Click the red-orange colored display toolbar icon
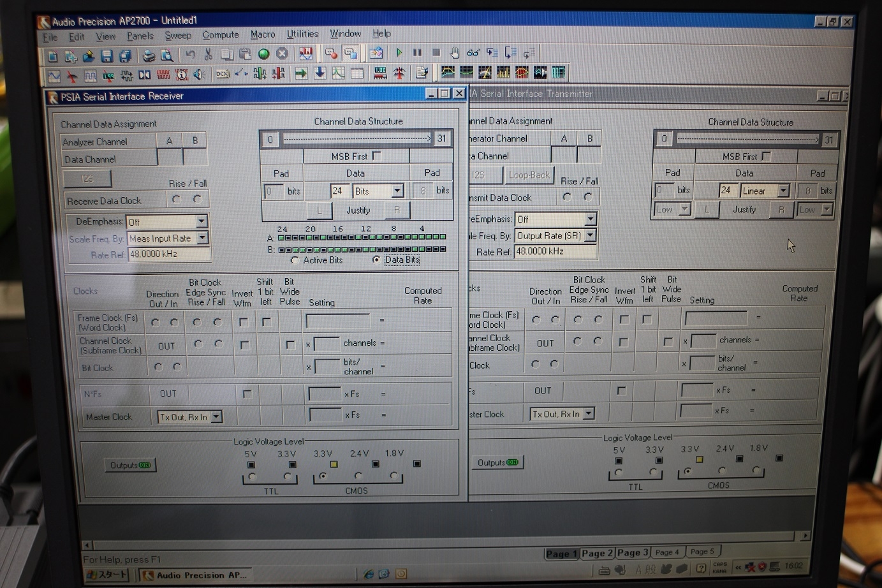The width and height of the screenshot is (882, 588). pyautogui.click(x=522, y=73)
